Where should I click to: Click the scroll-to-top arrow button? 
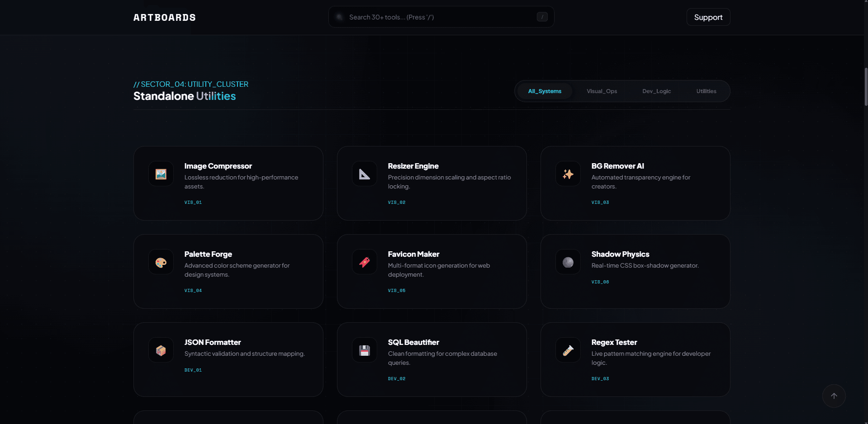click(834, 396)
